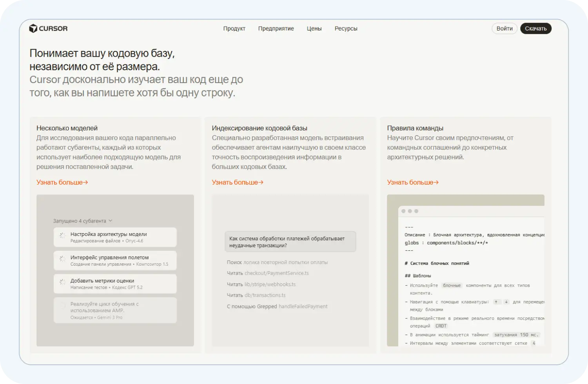
Task: Click the line Читать lib/stripe/webhooks.ts
Action: (x=261, y=284)
